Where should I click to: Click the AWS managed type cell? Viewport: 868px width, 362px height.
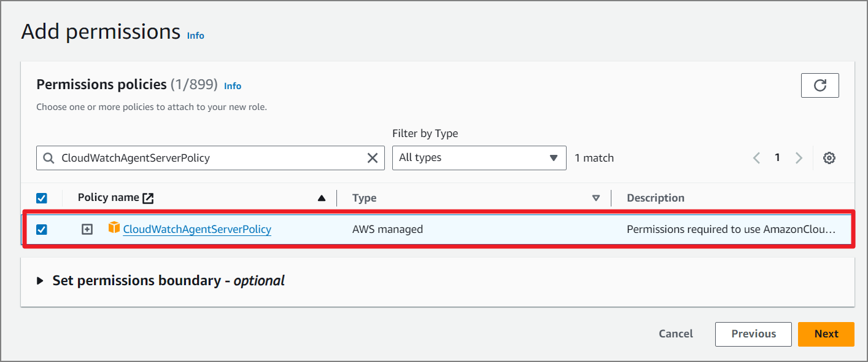(x=387, y=229)
